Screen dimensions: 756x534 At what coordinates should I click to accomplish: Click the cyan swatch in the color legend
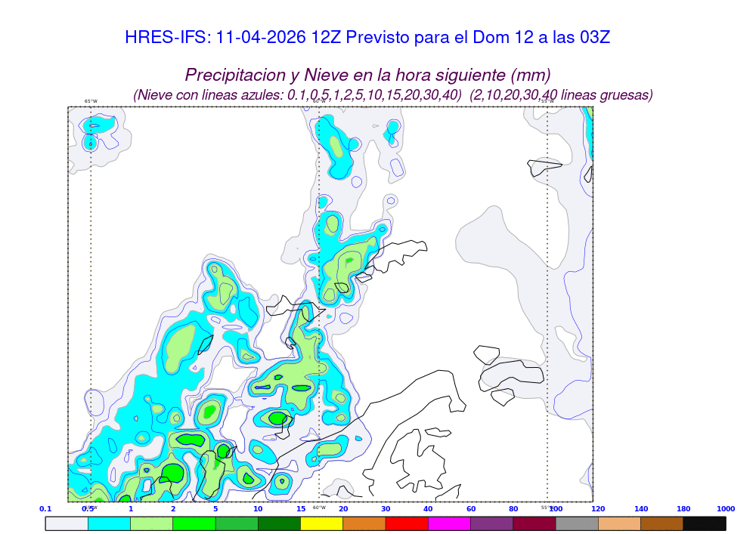coord(109,523)
